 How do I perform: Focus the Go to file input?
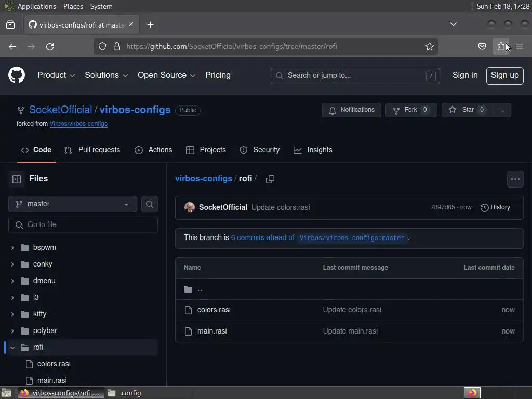pyautogui.click(x=83, y=224)
